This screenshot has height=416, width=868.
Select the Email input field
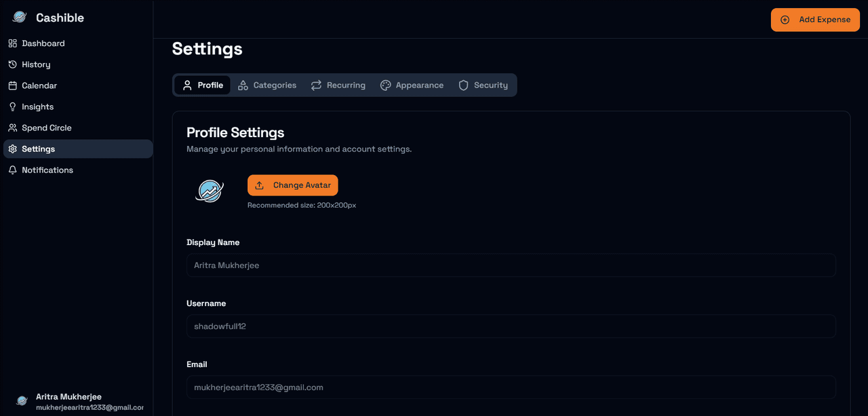tap(511, 387)
